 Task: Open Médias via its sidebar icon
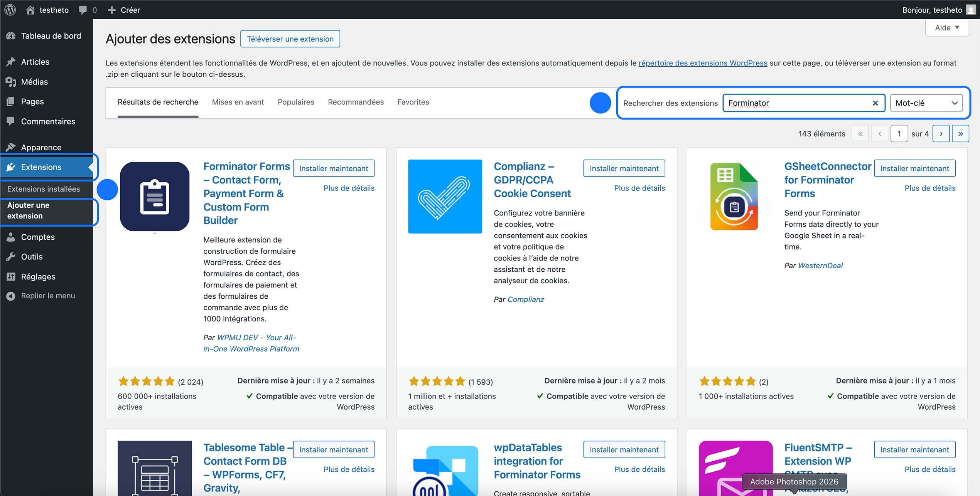(10, 82)
